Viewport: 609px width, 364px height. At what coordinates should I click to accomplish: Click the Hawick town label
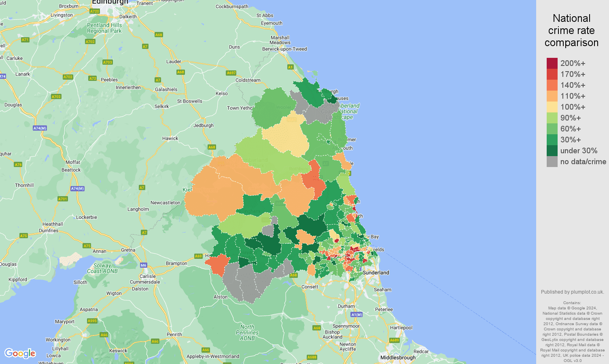pyautogui.click(x=170, y=138)
